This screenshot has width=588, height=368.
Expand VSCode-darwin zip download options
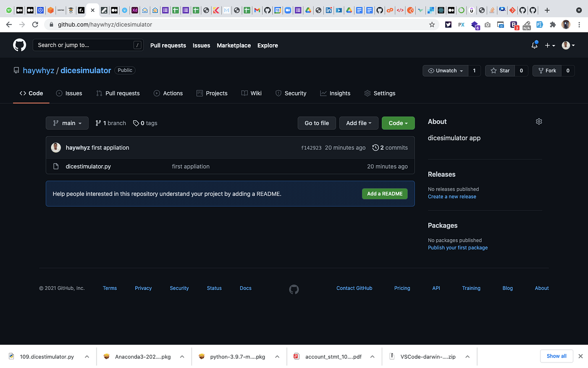[x=467, y=357]
